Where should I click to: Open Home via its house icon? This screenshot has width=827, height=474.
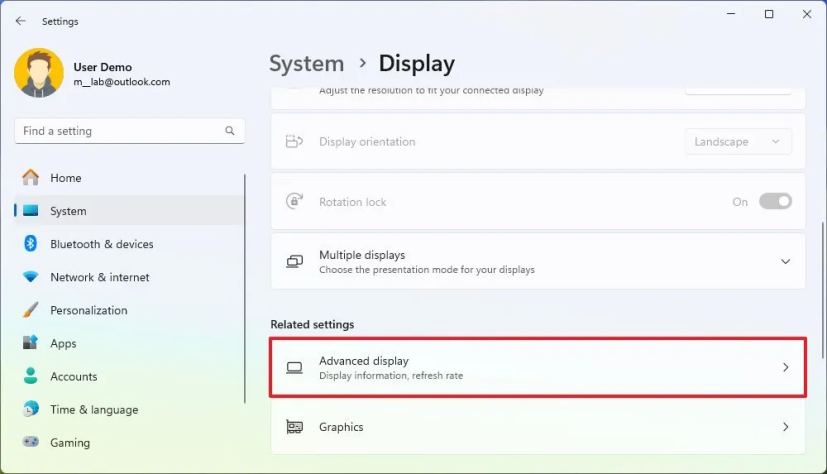tap(31, 177)
